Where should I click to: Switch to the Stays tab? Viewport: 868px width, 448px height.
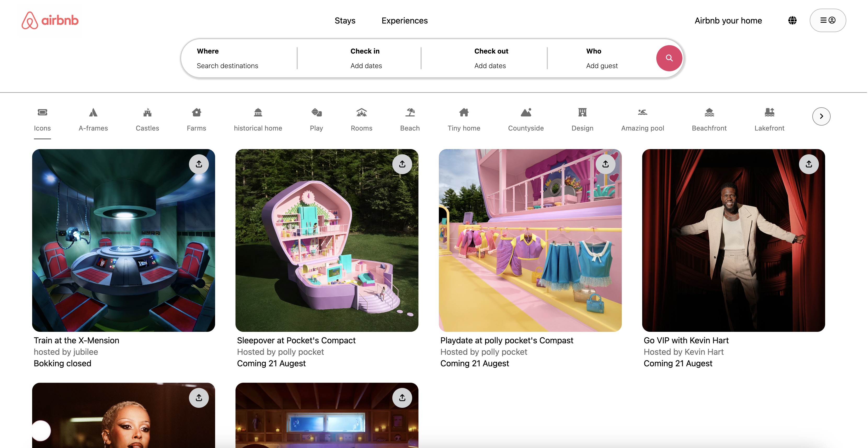345,21
